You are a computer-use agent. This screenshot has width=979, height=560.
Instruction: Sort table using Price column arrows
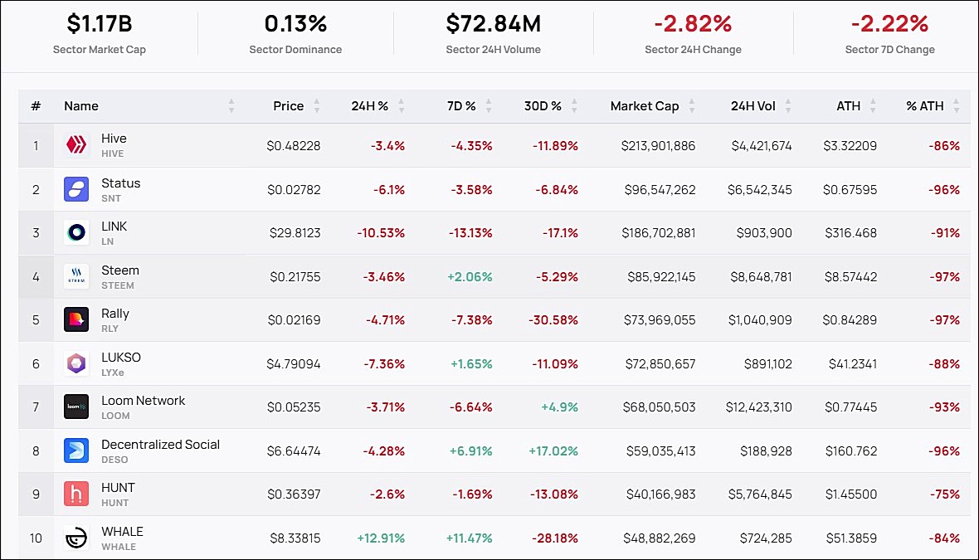[x=317, y=106]
